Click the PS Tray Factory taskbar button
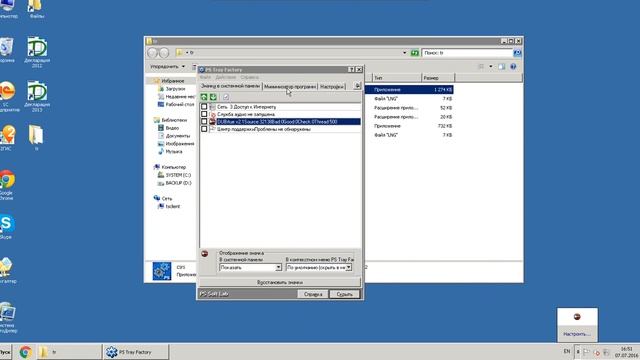 (x=135, y=352)
